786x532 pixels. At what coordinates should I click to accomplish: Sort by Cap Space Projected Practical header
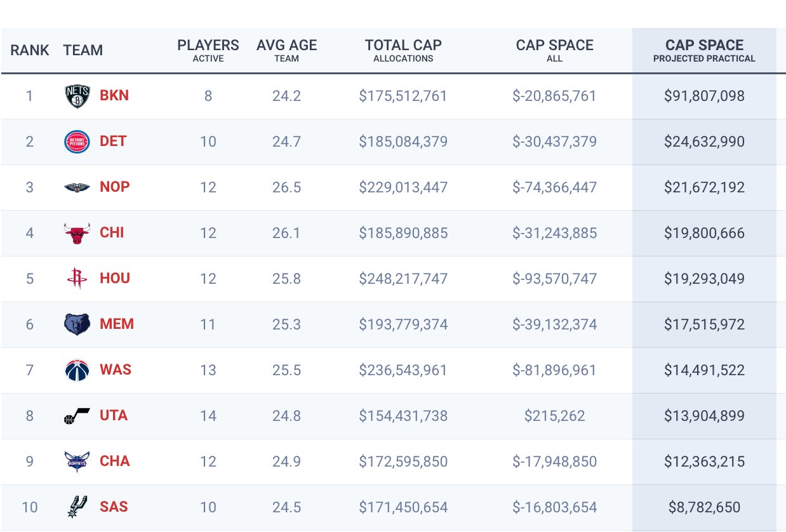point(704,51)
